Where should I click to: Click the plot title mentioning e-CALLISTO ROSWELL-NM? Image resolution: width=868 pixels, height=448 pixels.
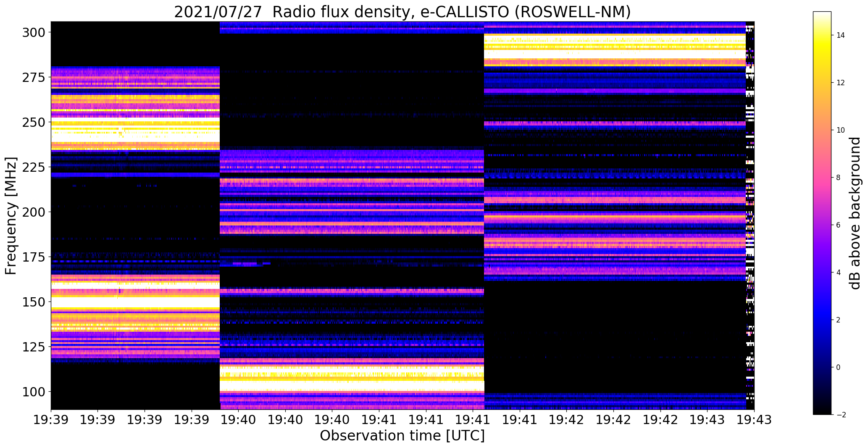[402, 12]
